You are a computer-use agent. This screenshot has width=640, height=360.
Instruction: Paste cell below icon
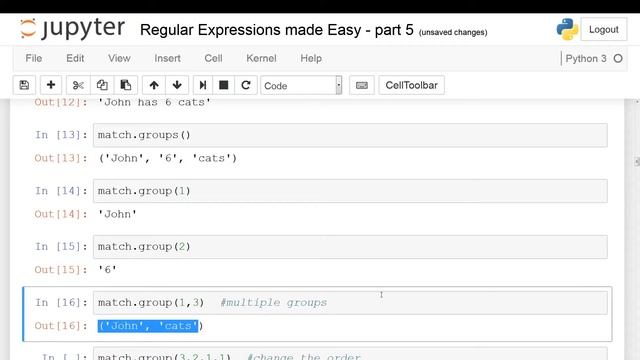(126, 85)
